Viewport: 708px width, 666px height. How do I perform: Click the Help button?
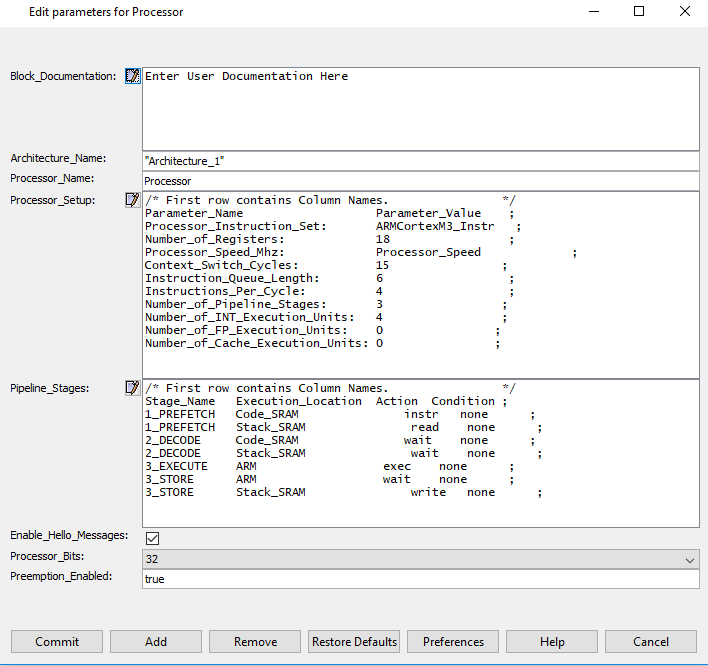coord(552,642)
